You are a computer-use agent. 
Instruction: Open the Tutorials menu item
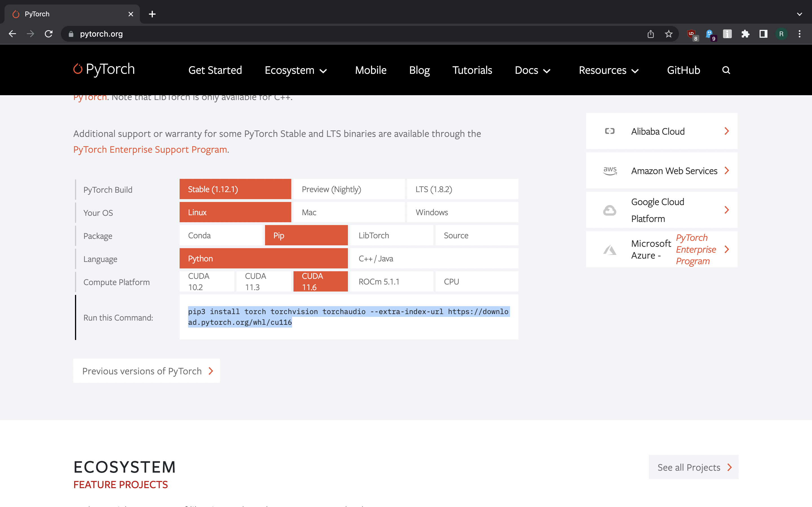pos(472,70)
